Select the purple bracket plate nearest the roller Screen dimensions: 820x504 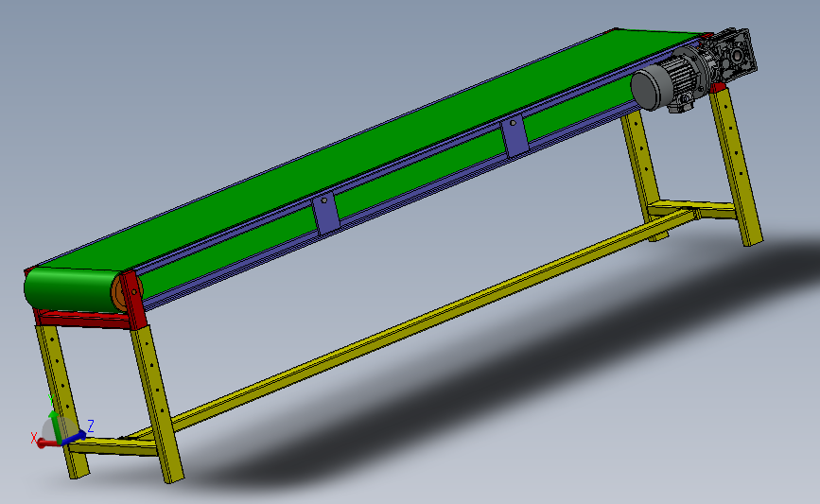coord(325,215)
